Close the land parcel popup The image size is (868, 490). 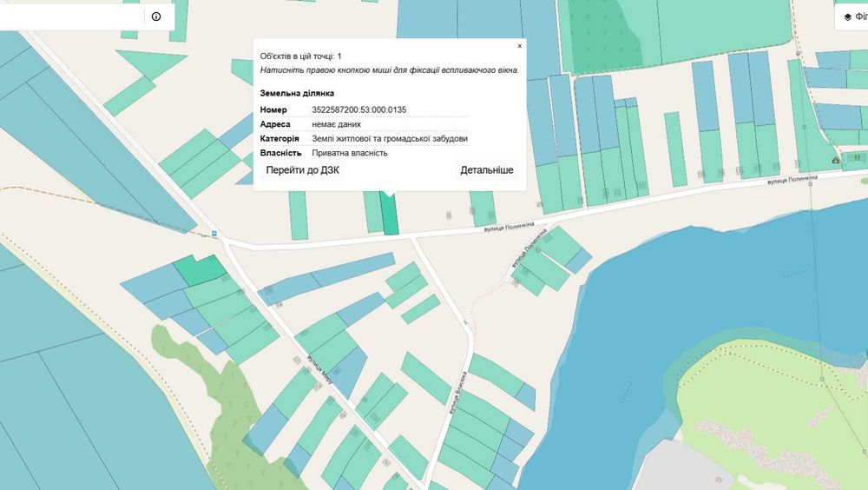pyautogui.click(x=519, y=46)
